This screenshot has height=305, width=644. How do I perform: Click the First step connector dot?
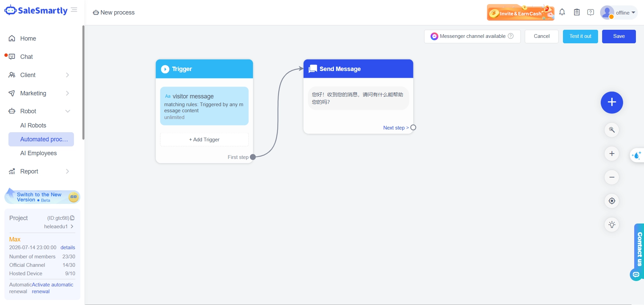253,157
